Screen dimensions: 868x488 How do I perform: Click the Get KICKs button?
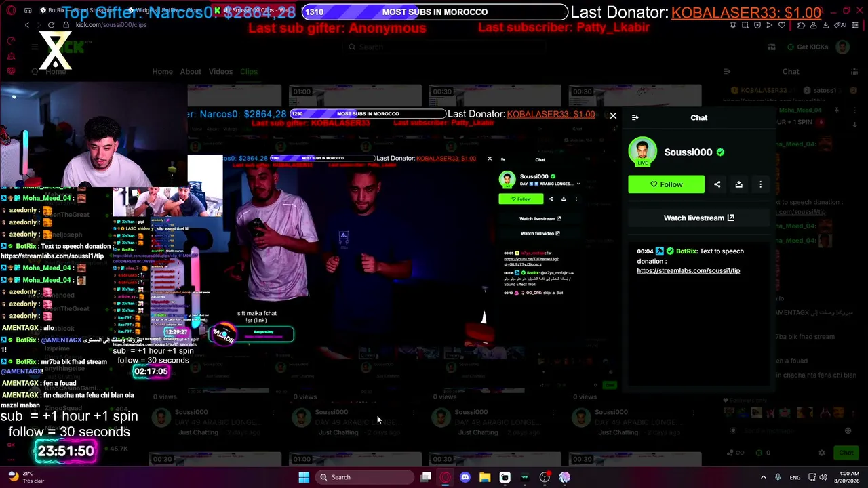tap(808, 47)
